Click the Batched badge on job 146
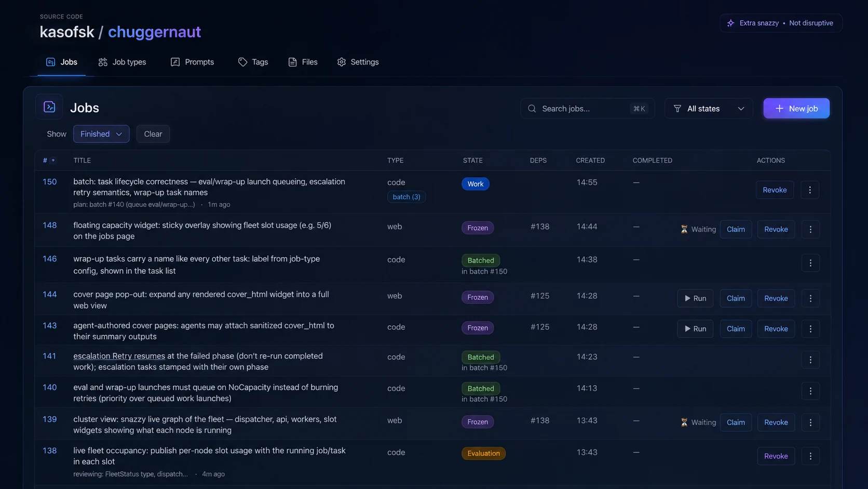The image size is (868, 489). pos(481,260)
